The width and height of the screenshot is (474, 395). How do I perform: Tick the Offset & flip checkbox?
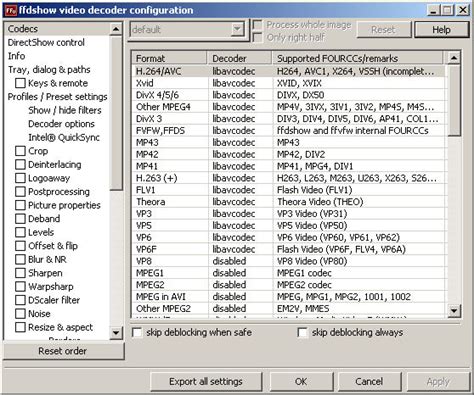click(20, 246)
